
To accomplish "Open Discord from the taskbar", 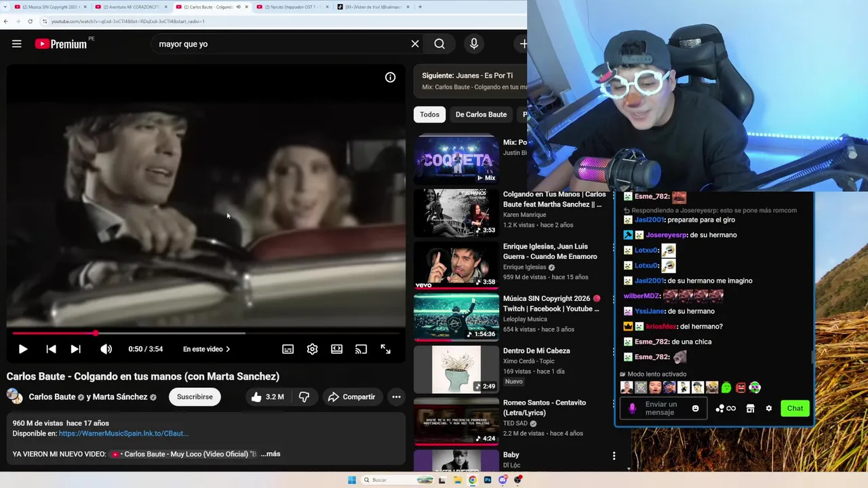I will [502, 480].
